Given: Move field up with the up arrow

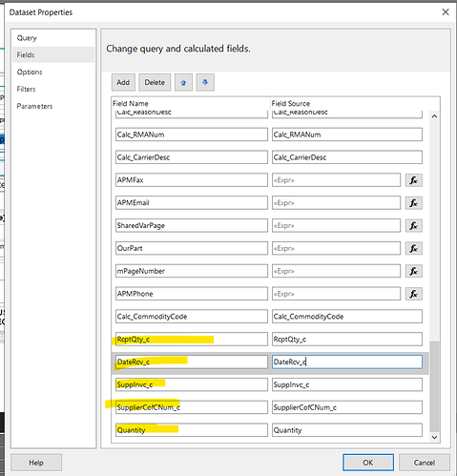Looking at the screenshot, I should [x=183, y=82].
